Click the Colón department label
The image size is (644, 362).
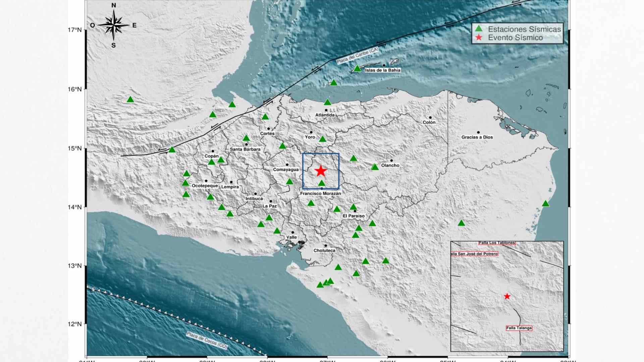tap(429, 122)
